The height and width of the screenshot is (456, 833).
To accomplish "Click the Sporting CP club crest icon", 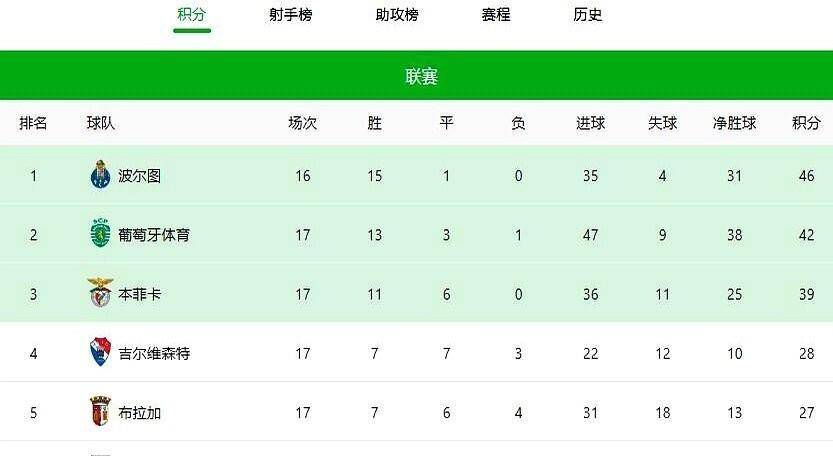I will [98, 235].
